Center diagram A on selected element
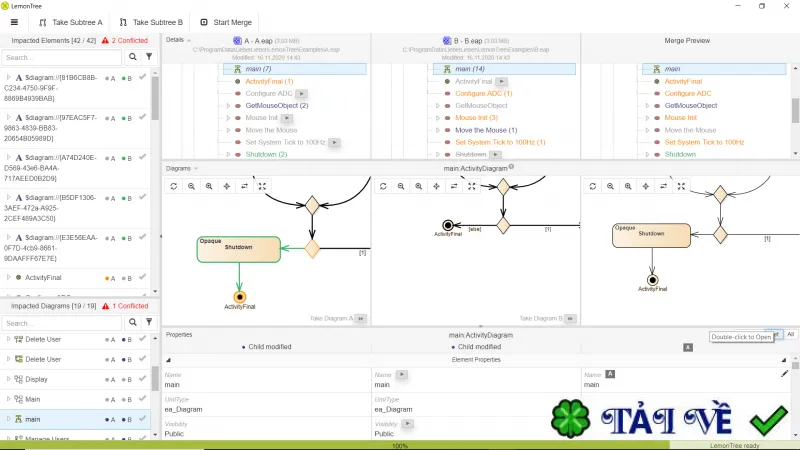This screenshot has width=800, height=450. [227, 186]
